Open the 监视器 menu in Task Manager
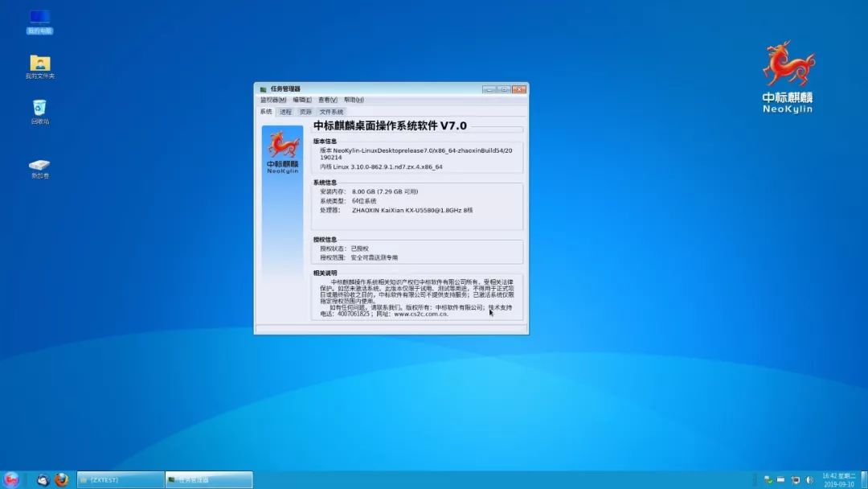This screenshot has height=489, width=868. tap(273, 98)
